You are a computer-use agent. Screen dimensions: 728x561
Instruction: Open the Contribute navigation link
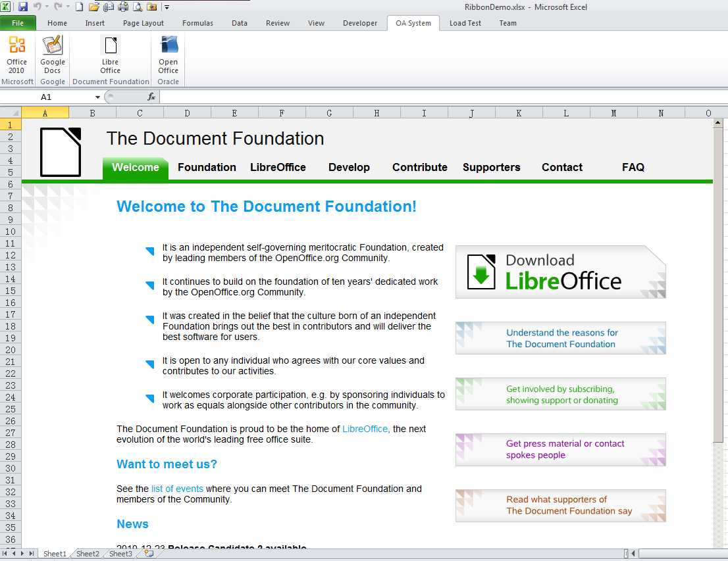420,168
